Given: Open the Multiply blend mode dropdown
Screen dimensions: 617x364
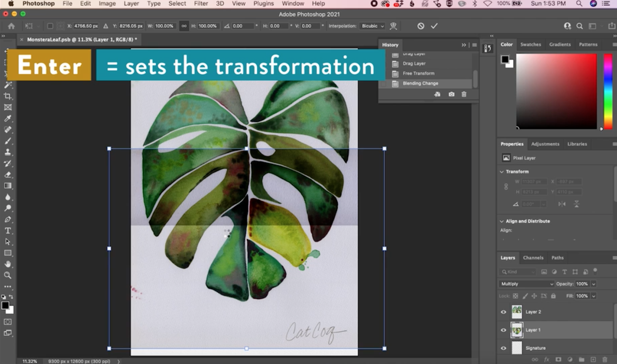Looking at the screenshot, I should 526,284.
